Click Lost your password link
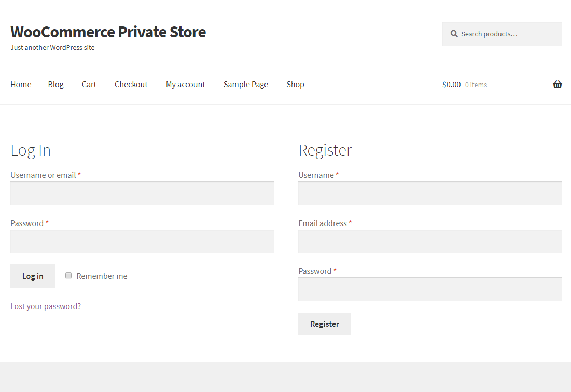This screenshot has height=392, width=571. pyautogui.click(x=46, y=306)
